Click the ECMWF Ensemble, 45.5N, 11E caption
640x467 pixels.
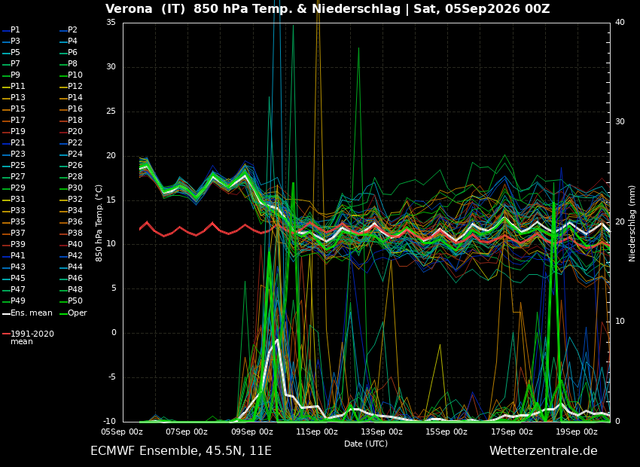pos(181,451)
